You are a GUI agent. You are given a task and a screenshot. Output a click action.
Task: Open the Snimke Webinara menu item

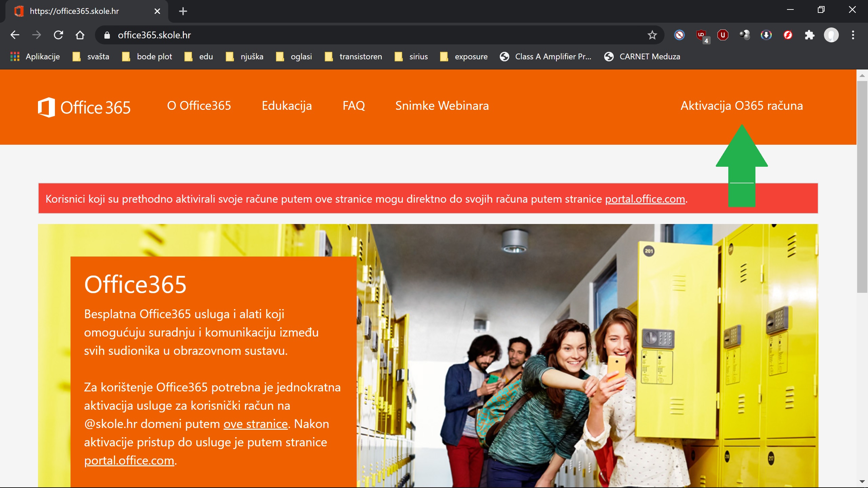tap(442, 106)
